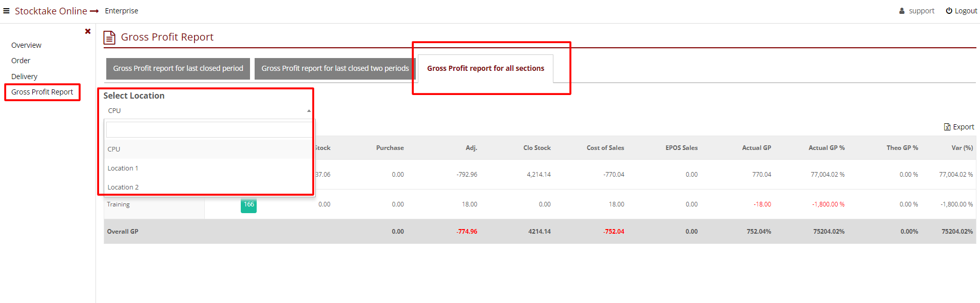The width and height of the screenshot is (980, 303).
Task: Click the support user icon
Action: (902, 11)
